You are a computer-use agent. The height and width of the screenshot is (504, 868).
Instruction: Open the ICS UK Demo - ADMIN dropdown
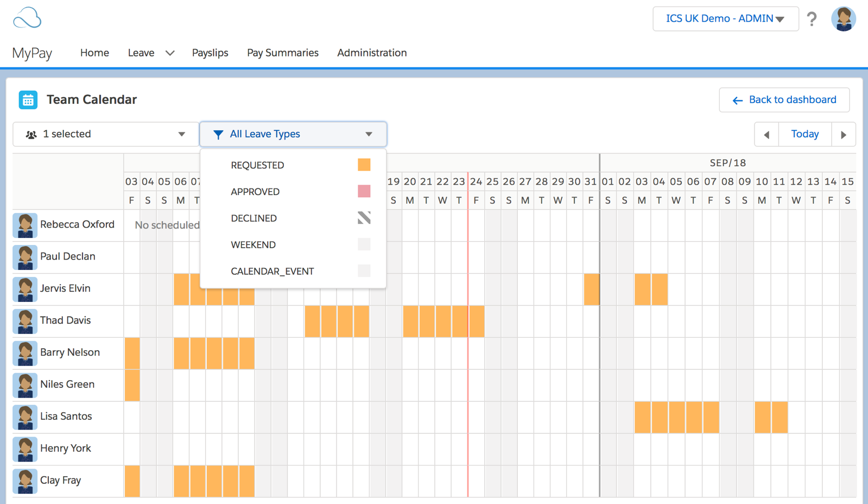click(726, 19)
